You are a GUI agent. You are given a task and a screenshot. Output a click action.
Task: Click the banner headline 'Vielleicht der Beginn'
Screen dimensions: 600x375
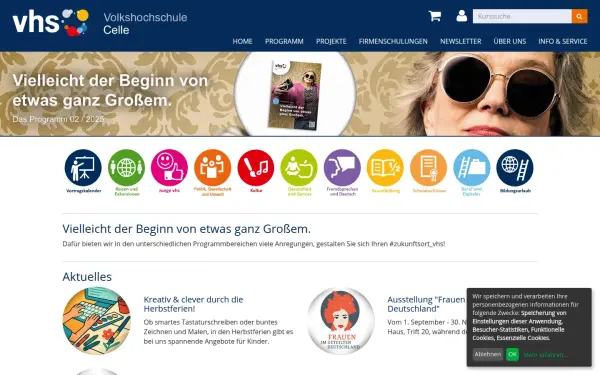[x=110, y=90]
